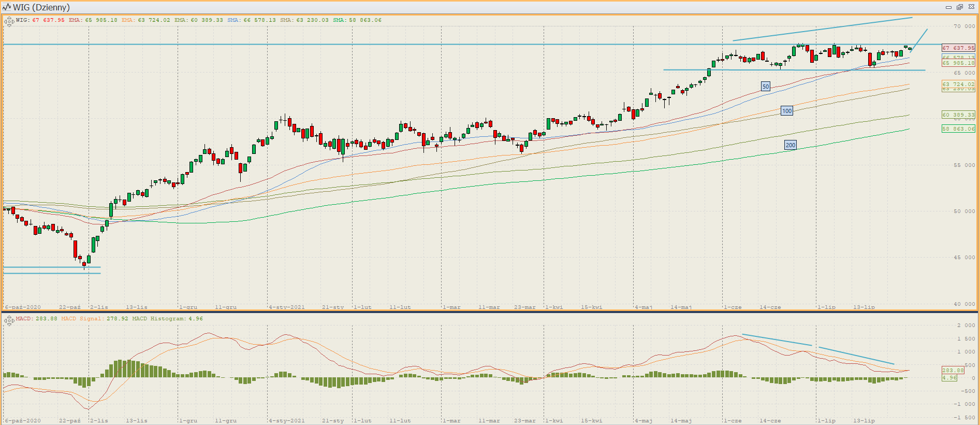Select the blue '50' moving average label
980x425 pixels.
tap(766, 87)
